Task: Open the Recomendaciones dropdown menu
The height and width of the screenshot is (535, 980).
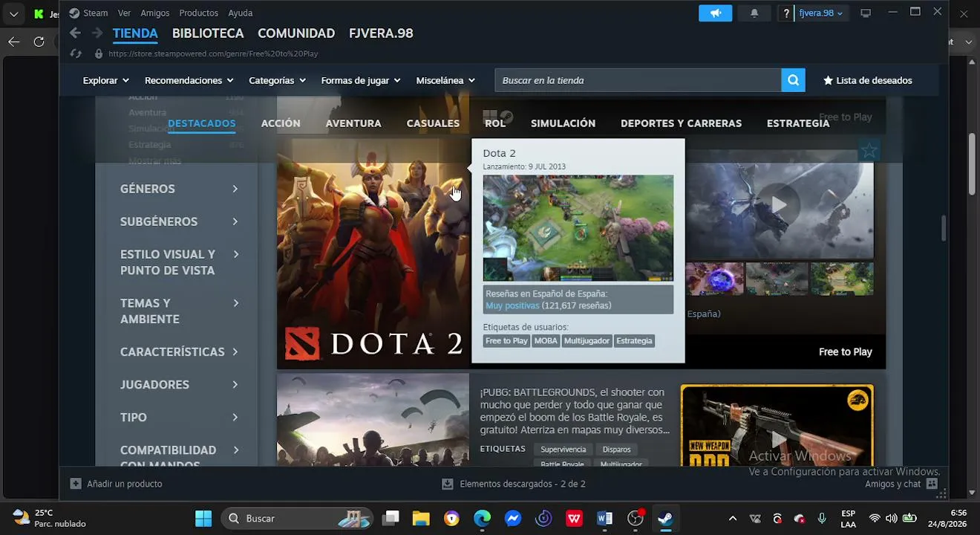Action: [x=189, y=80]
